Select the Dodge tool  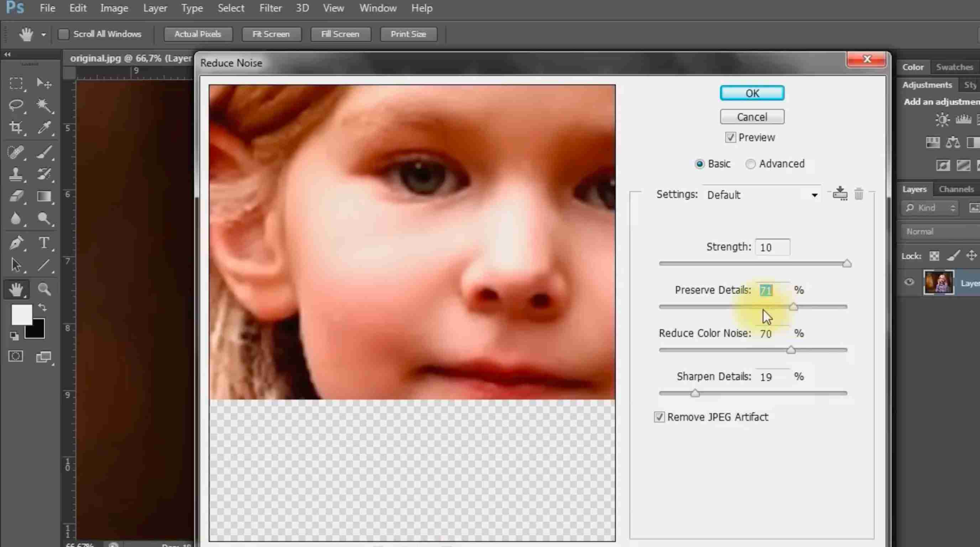44,219
